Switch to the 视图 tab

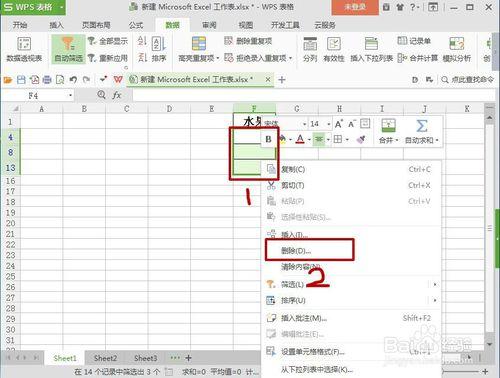pos(246,25)
